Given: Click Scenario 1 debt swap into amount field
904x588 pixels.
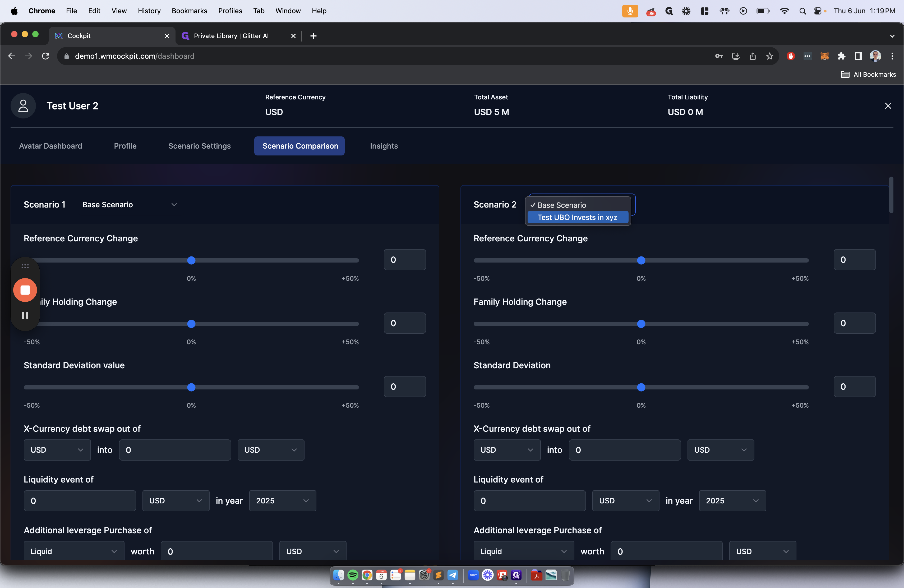Looking at the screenshot, I should (x=175, y=450).
